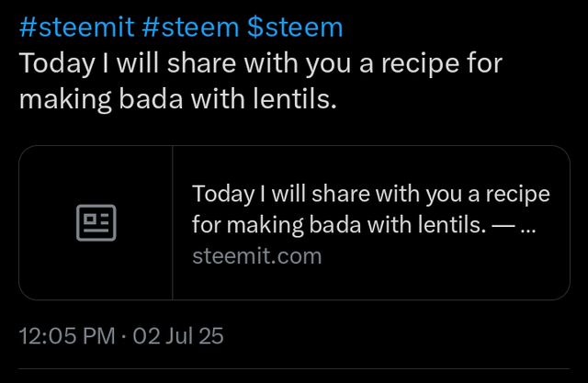Image resolution: width=588 pixels, height=383 pixels.
Task: Click the dot separator between time and date
Action: 124,336
